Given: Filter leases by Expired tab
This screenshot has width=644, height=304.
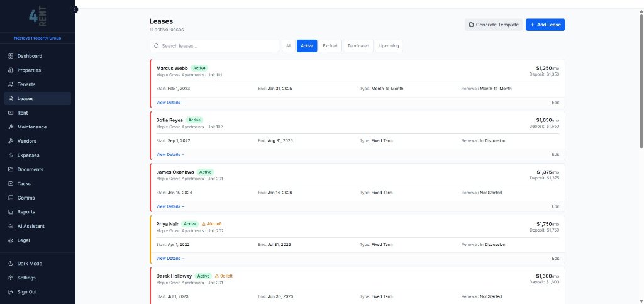Looking at the screenshot, I should coord(330,45).
